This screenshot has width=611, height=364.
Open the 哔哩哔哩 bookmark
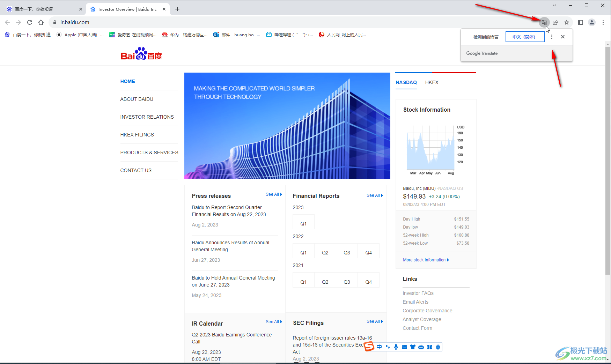[289, 35]
